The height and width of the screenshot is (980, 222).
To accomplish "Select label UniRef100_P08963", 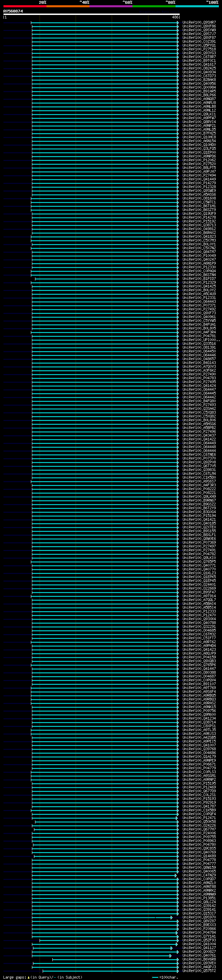I will point(199,841).
